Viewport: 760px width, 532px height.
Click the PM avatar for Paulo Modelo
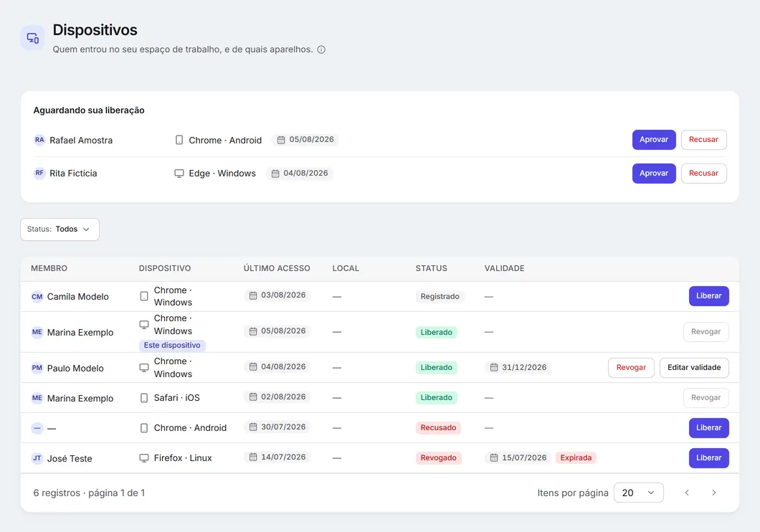pos(37,368)
